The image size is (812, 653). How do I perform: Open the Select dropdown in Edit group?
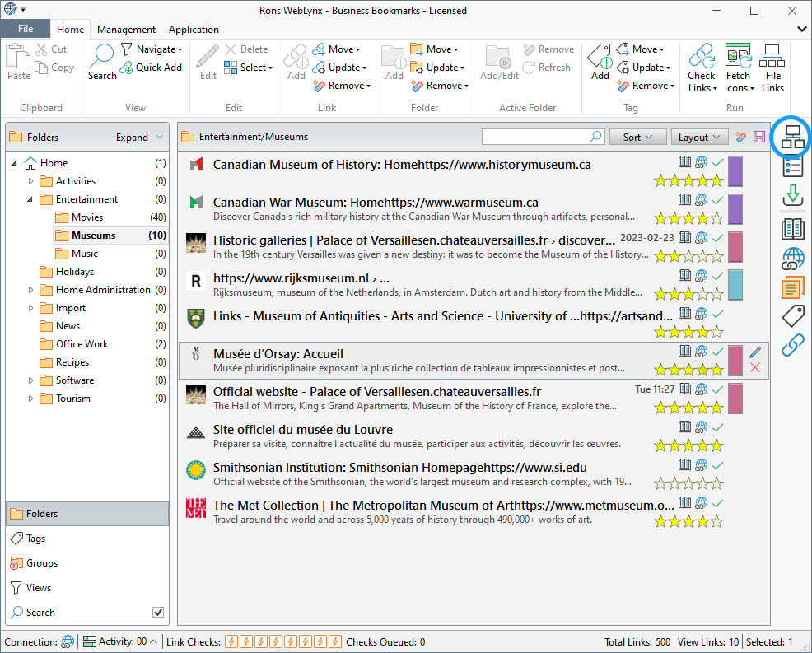point(248,68)
